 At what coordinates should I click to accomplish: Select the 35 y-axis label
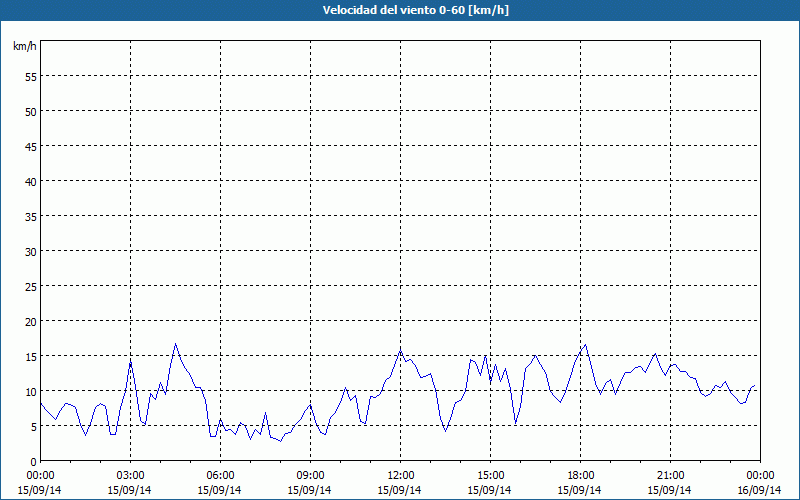tap(31, 217)
